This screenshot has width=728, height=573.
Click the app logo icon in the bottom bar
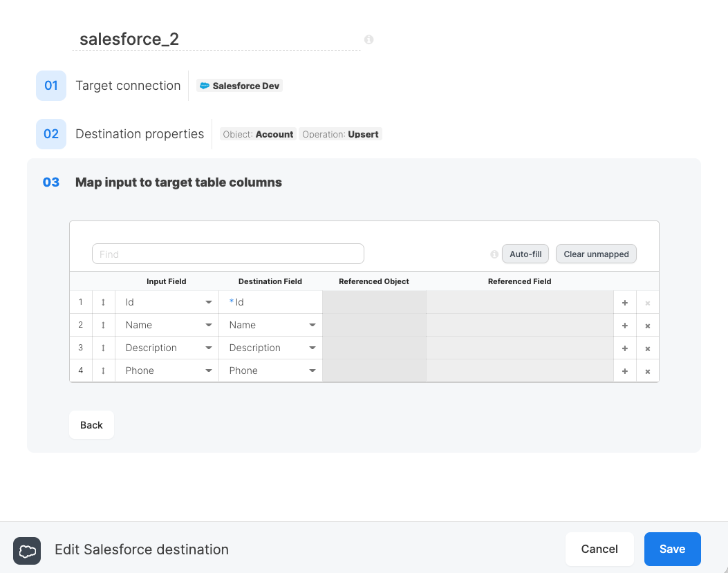pos(27,551)
